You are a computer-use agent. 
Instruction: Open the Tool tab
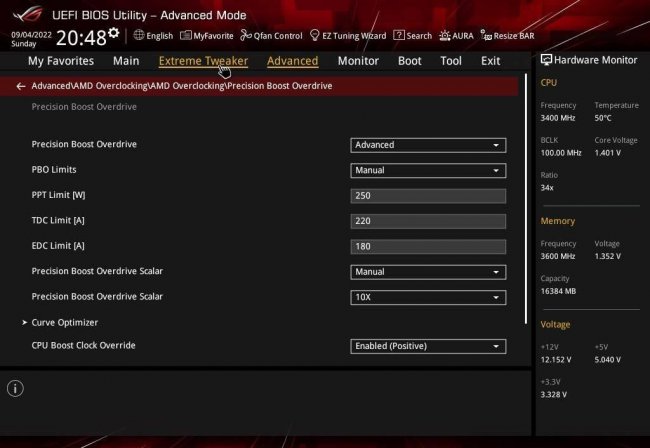(451, 61)
